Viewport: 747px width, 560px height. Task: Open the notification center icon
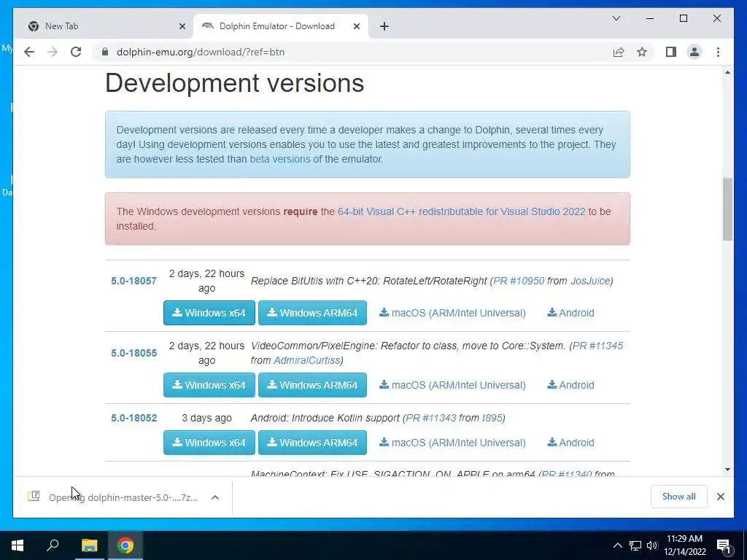coord(724,545)
